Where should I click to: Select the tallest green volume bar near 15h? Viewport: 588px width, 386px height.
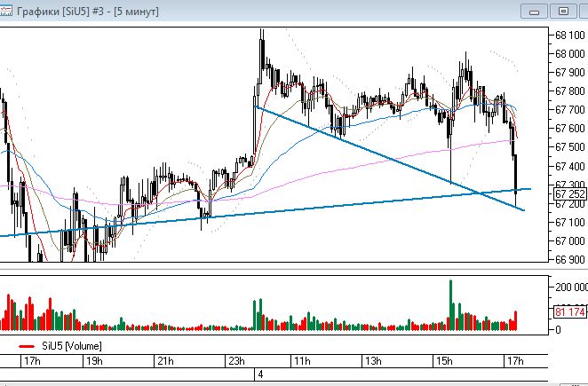450,305
